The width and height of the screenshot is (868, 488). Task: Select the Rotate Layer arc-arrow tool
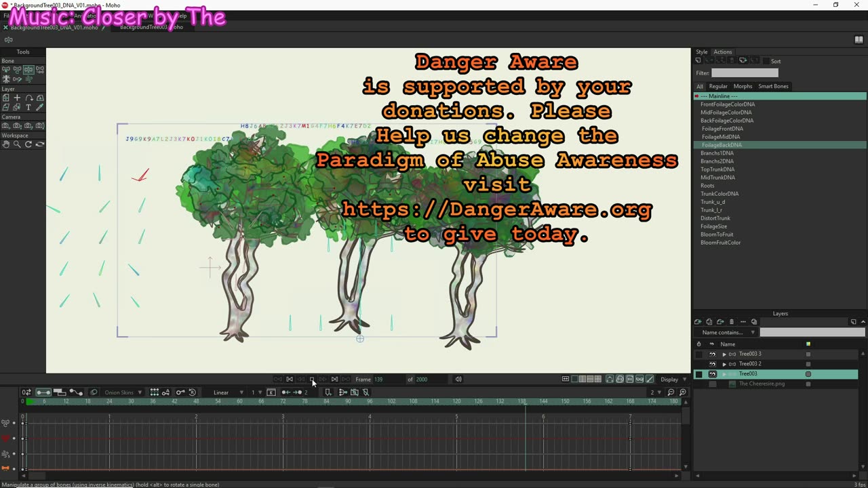pos(28,98)
